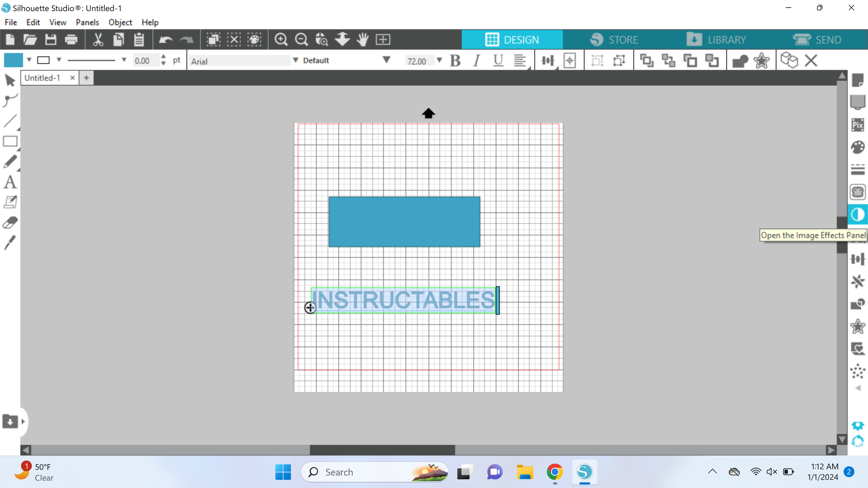The width and height of the screenshot is (868, 488).
Task: Open the Object menu
Action: click(120, 22)
